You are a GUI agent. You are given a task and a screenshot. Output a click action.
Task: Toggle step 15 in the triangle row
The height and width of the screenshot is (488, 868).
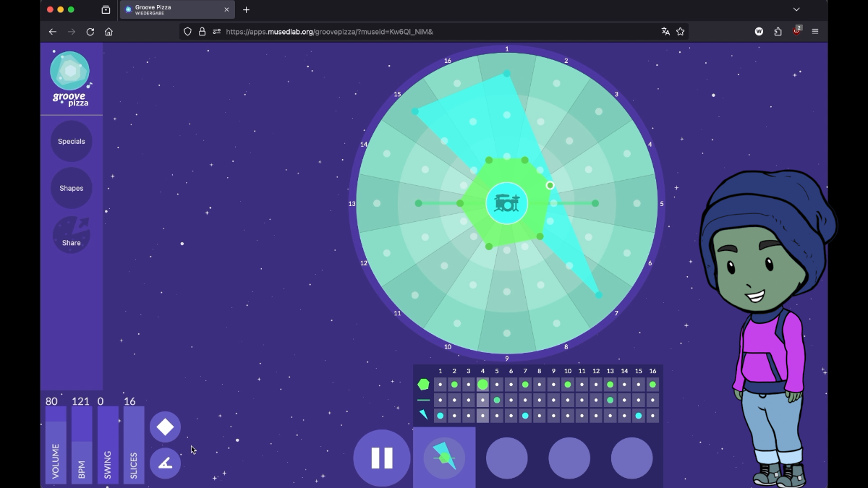click(639, 416)
